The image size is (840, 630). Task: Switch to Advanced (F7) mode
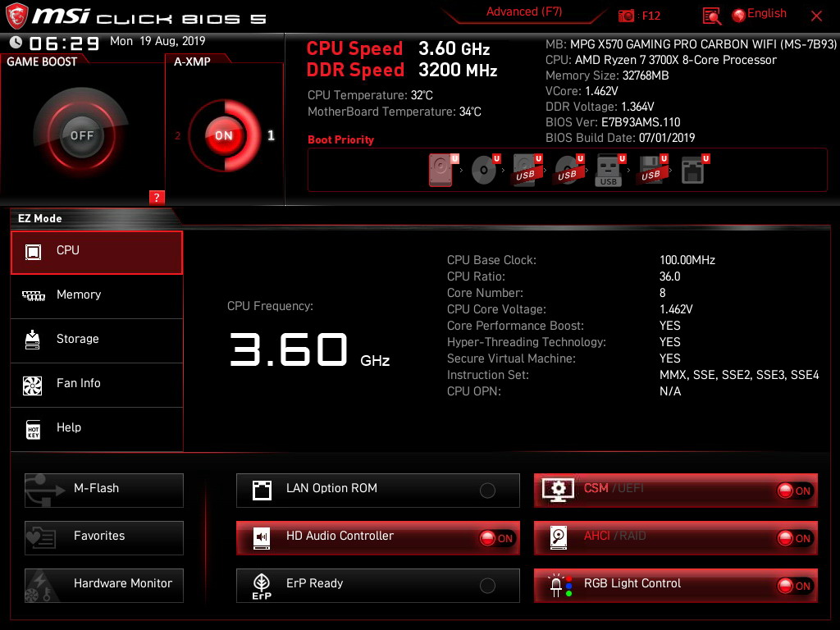coord(524,11)
